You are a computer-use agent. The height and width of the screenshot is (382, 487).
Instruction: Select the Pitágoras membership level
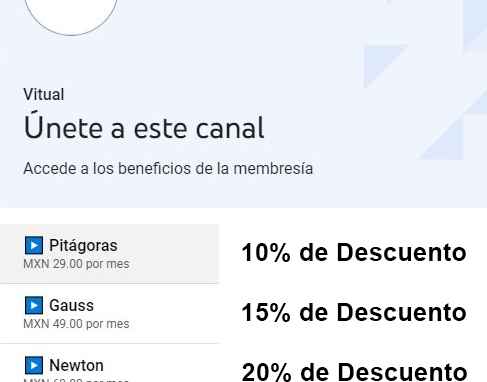pos(109,254)
